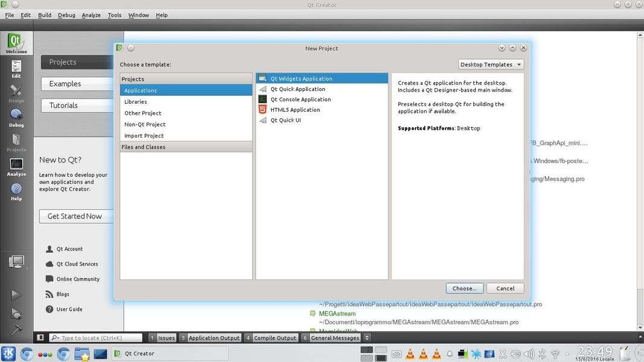Open the Debug menu

point(66,14)
